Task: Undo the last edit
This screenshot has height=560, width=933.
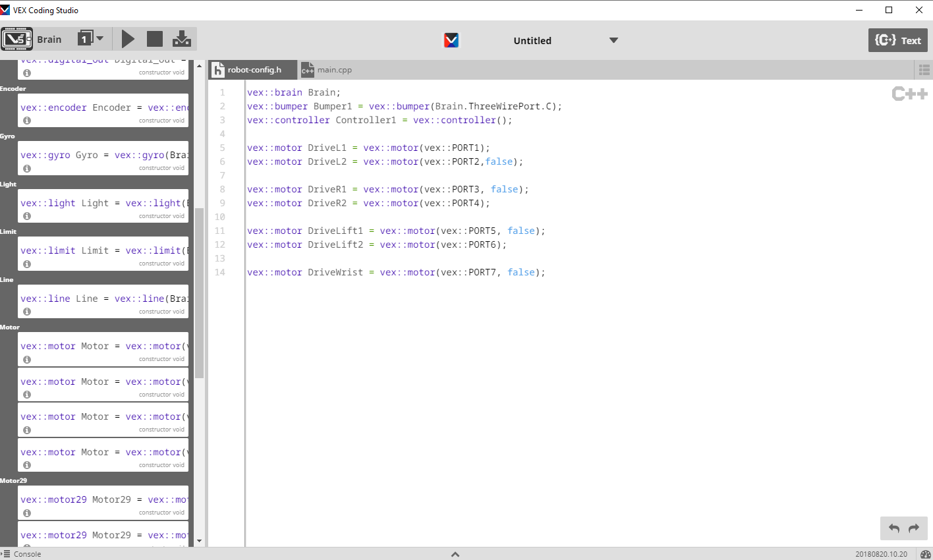Action: pyautogui.click(x=894, y=528)
